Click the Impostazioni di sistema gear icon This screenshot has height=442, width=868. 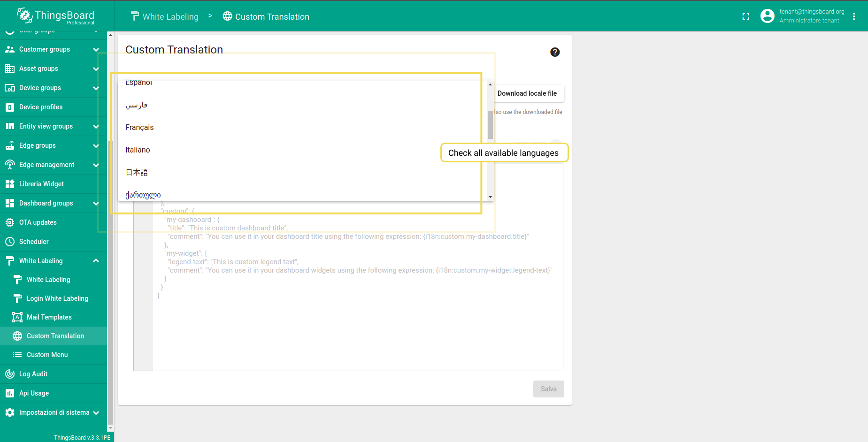[10, 412]
